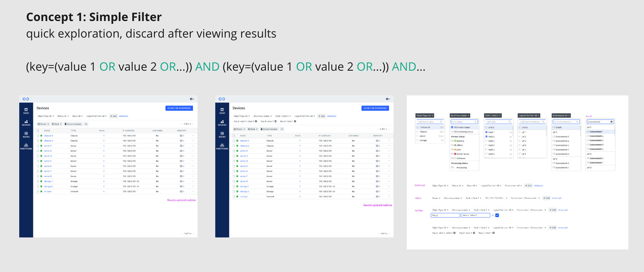Click the Key_A tag input field

(x=445, y=215)
